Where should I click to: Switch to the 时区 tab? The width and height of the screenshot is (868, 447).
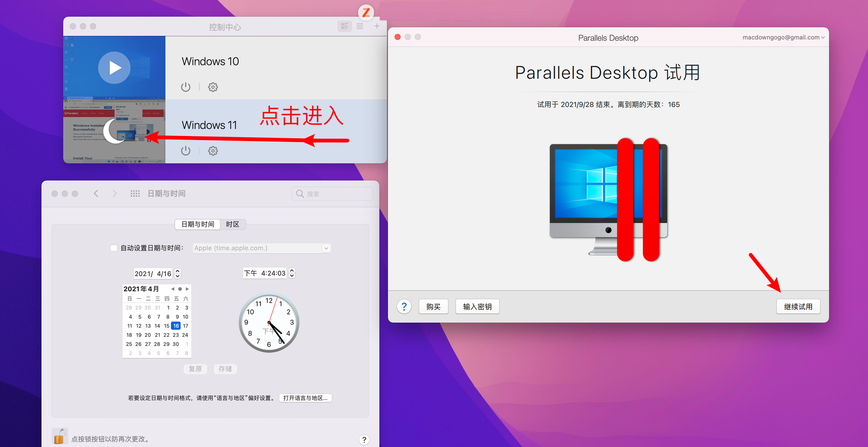tap(233, 224)
